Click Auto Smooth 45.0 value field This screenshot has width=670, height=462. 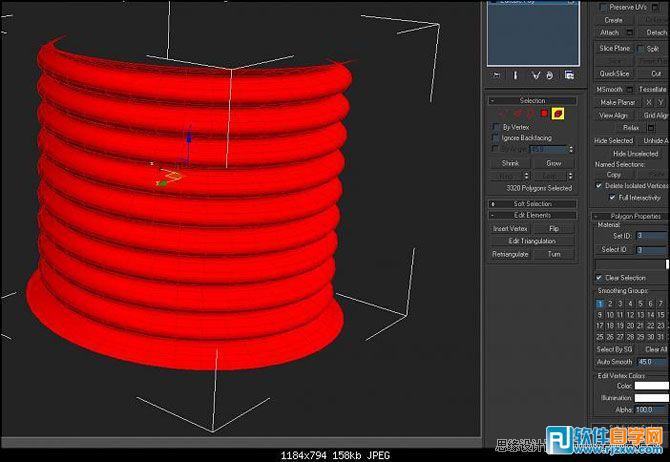[652, 362]
